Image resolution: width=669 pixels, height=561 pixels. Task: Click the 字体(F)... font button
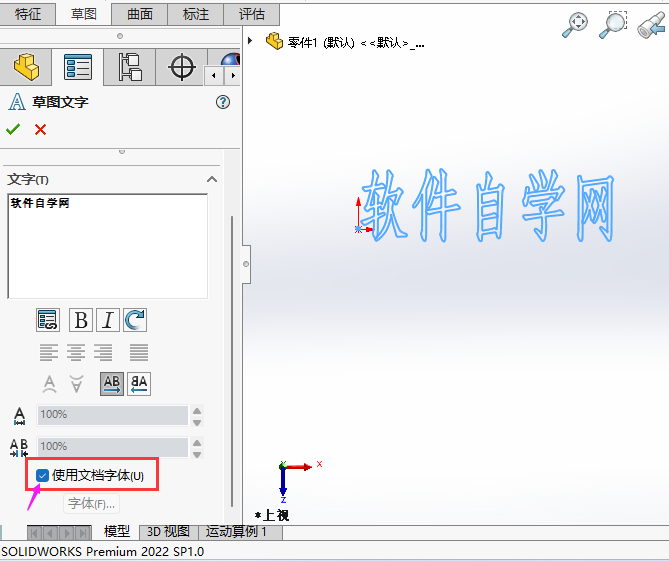point(91,504)
